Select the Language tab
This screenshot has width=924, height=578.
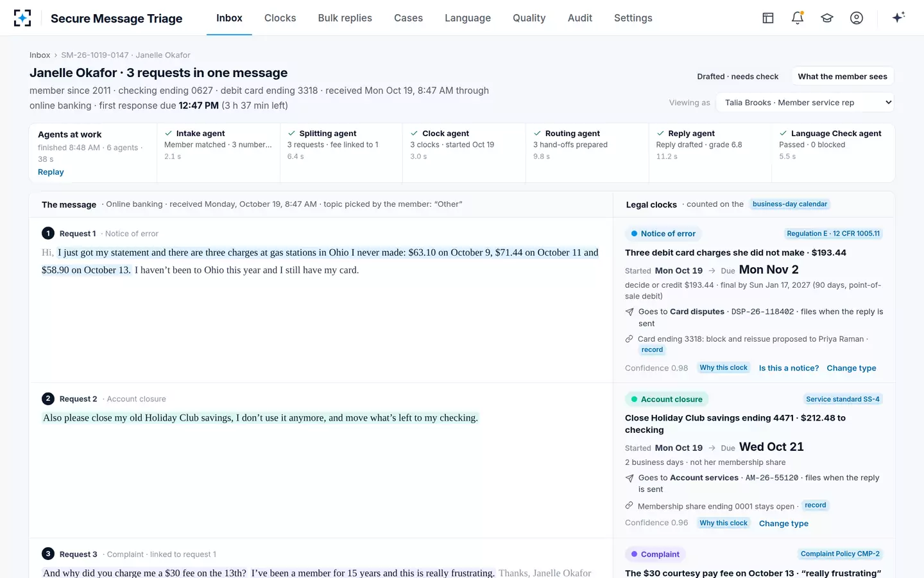click(468, 18)
